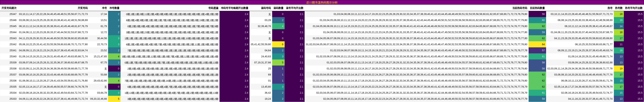Select cold numbers cell 09,20,32,46,66
The height and width of the screenshot is (102, 644).
click(x=98, y=99)
